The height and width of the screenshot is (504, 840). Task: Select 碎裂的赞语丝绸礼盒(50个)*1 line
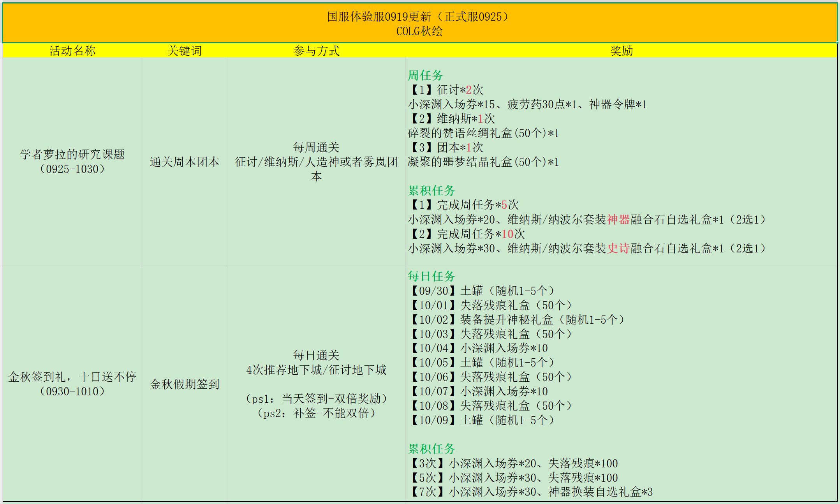483,133
